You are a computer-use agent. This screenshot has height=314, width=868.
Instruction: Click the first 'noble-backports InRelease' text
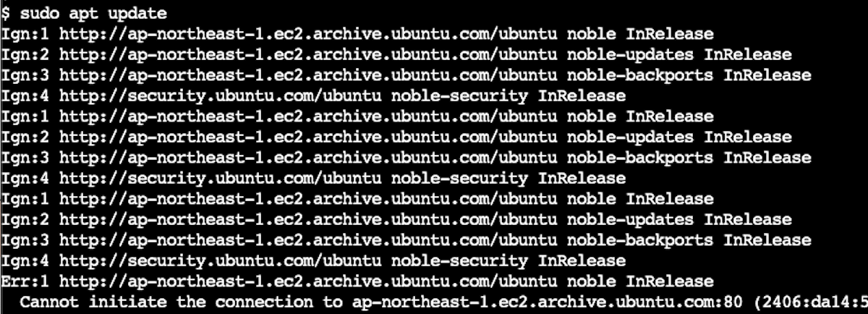click(x=689, y=75)
